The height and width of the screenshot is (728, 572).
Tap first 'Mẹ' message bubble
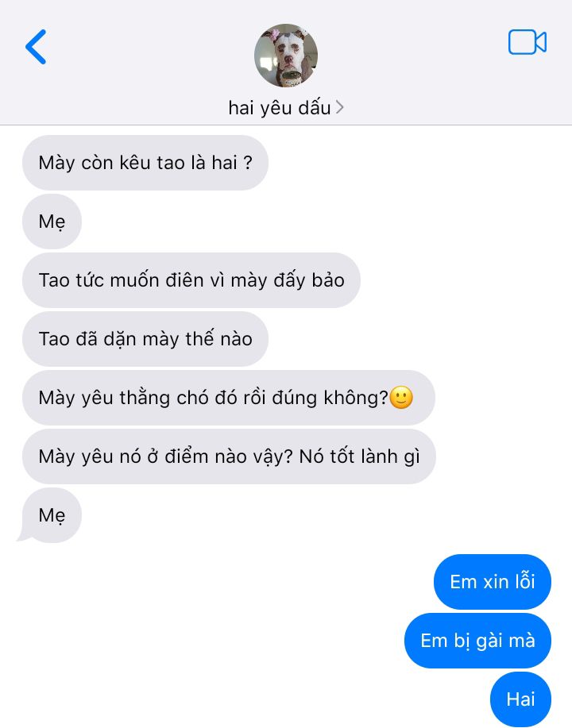coord(52,221)
